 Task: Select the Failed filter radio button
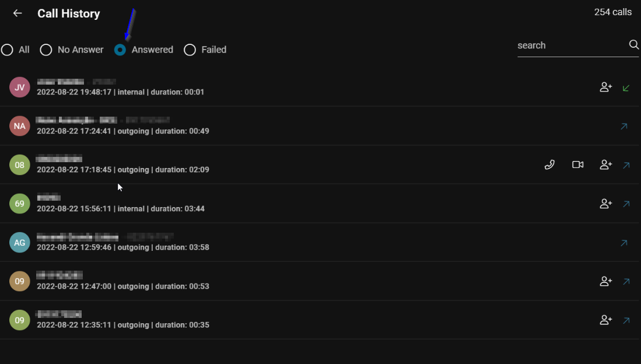(190, 50)
